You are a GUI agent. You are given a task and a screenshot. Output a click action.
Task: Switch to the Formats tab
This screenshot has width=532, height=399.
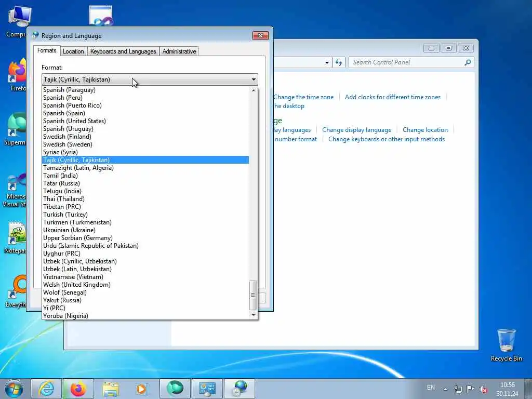click(x=47, y=50)
